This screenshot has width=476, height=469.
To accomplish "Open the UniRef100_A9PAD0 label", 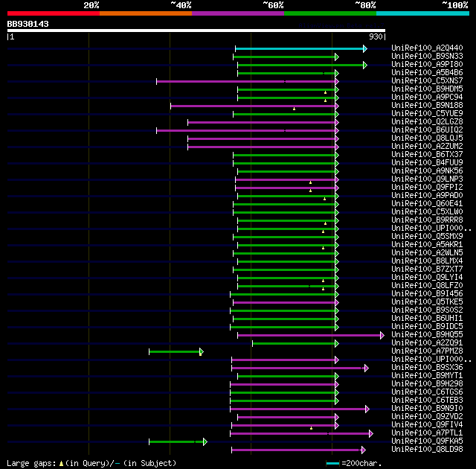I will point(427,196).
